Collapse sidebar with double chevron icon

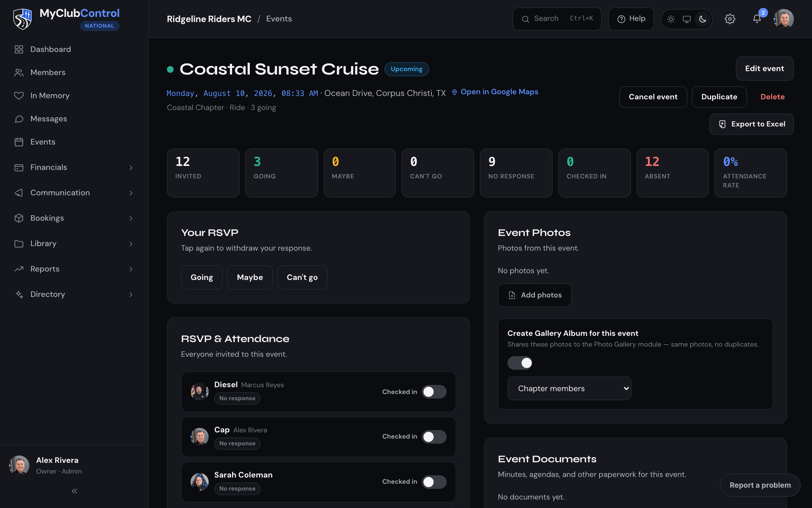click(74, 491)
